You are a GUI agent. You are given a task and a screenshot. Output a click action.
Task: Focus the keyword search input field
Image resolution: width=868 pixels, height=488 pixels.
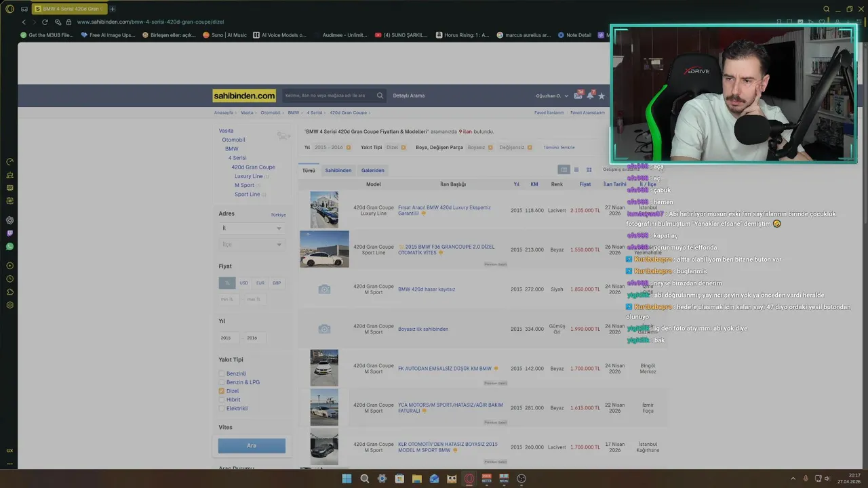tap(328, 96)
